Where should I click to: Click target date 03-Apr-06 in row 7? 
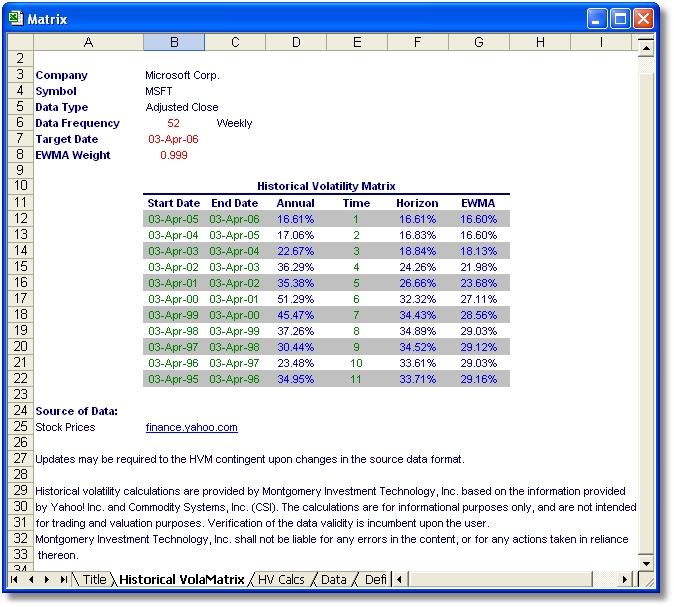(173, 139)
